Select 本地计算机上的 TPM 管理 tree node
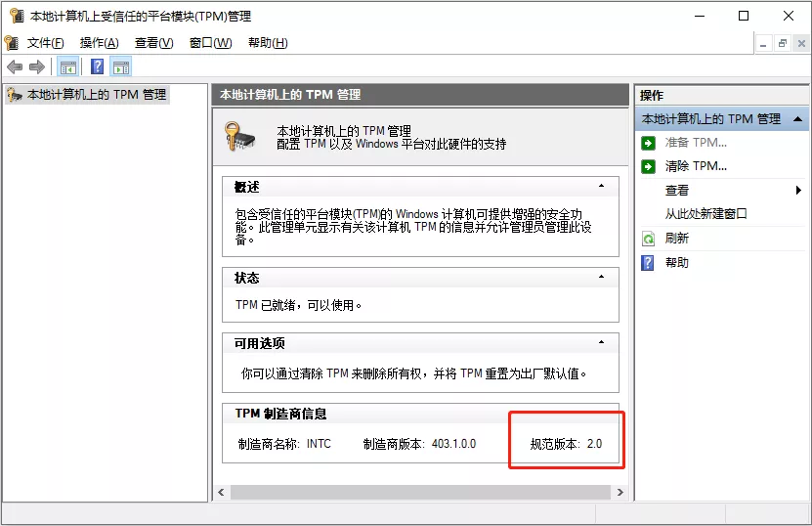The image size is (812, 526). tap(97, 95)
